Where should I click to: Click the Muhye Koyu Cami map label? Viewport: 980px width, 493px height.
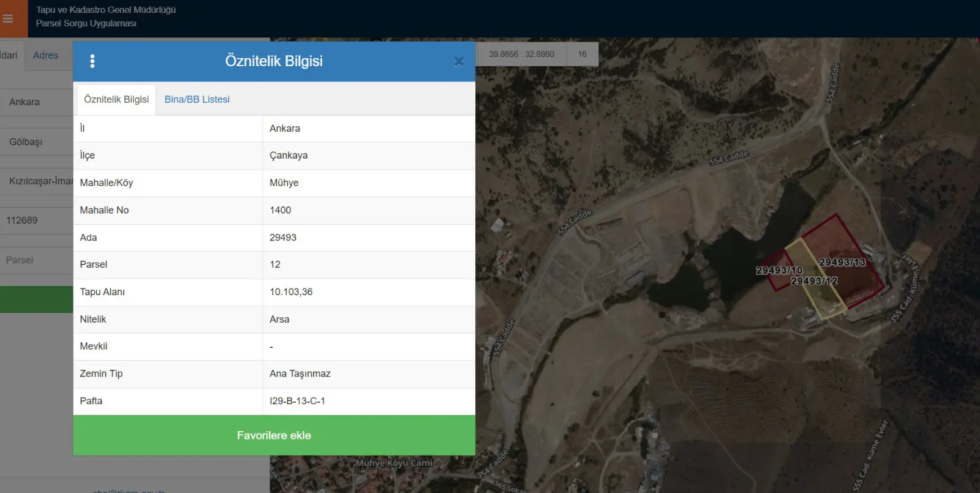394,463
